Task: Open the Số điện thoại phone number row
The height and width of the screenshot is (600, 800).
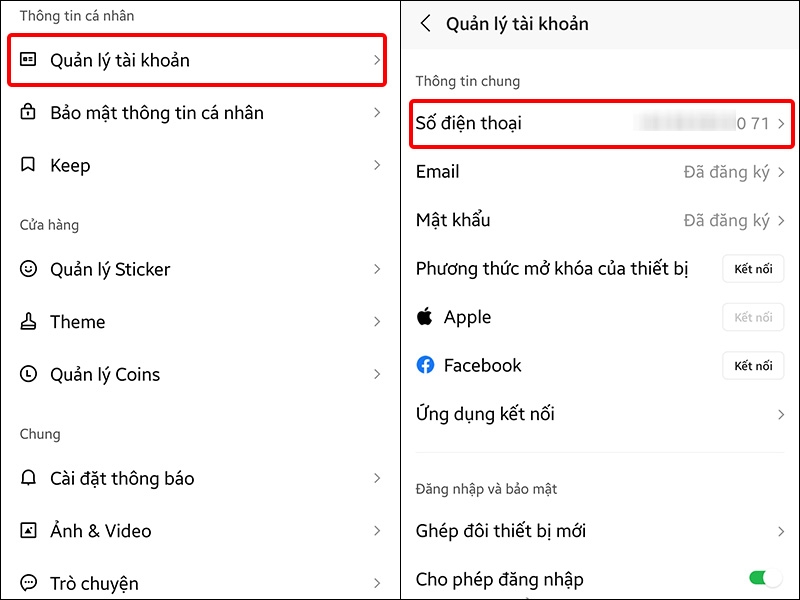Action: click(600, 124)
